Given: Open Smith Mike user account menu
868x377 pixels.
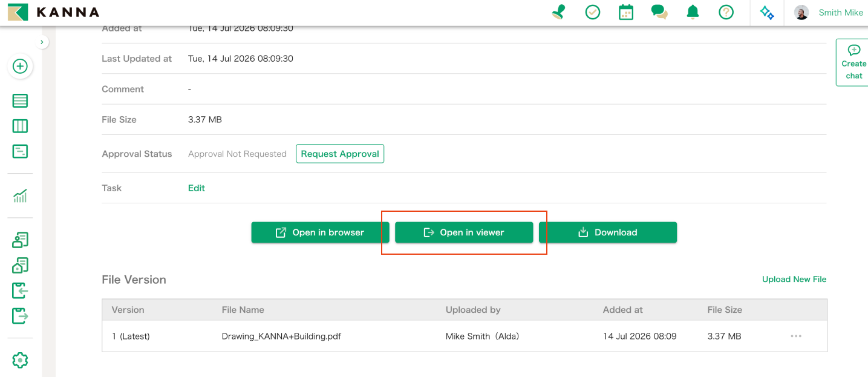Looking at the screenshot, I should (829, 12).
